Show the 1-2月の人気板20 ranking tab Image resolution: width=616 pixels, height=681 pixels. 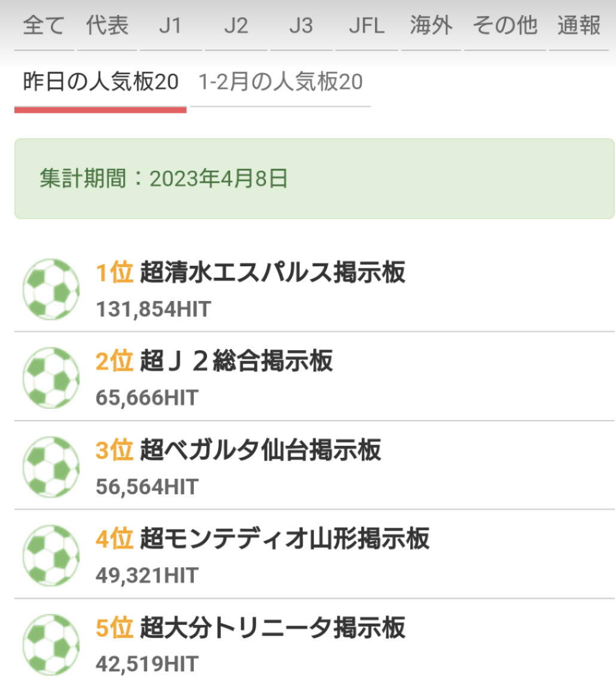click(280, 82)
